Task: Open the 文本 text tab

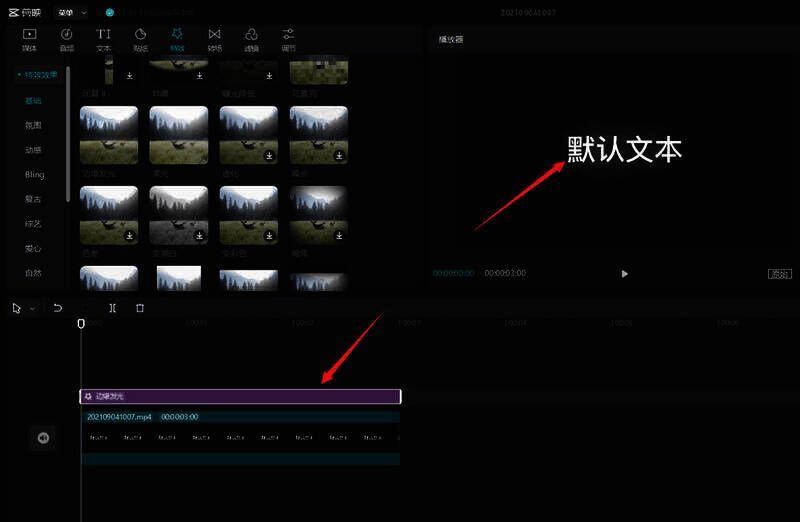Action: click(x=104, y=40)
